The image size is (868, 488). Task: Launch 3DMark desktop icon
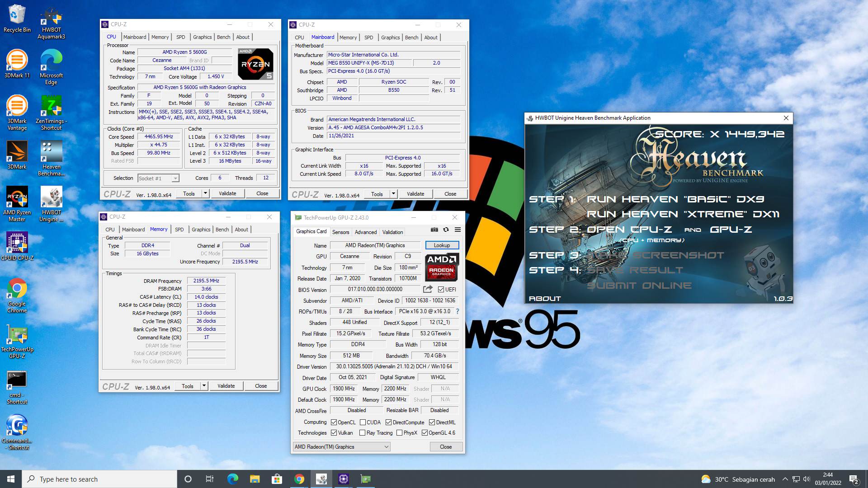pyautogui.click(x=17, y=155)
